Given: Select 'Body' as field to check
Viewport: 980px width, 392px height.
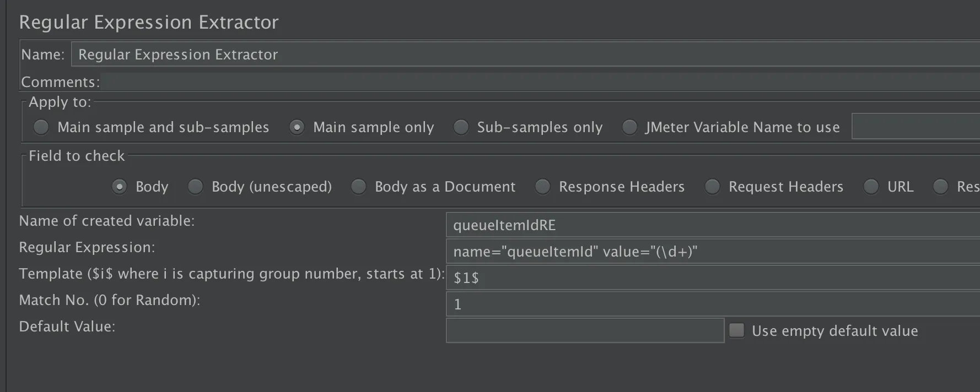Looking at the screenshot, I should pyautogui.click(x=119, y=187).
